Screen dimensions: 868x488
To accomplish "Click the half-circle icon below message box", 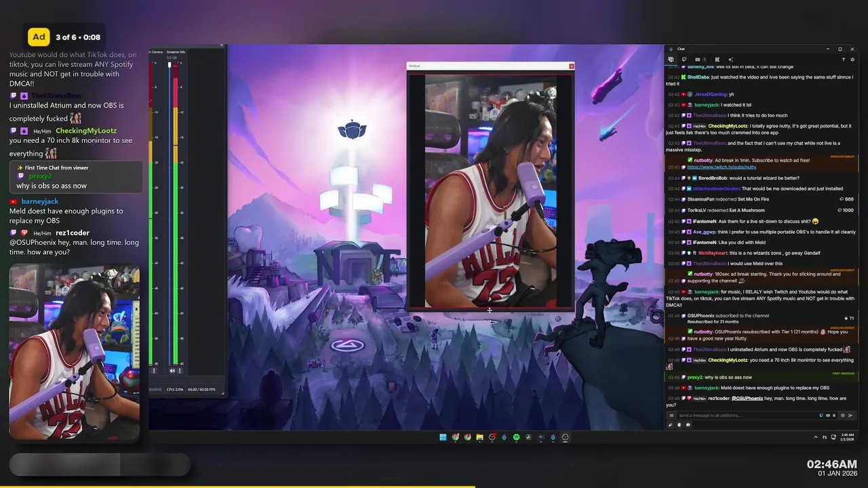I will [x=679, y=425].
